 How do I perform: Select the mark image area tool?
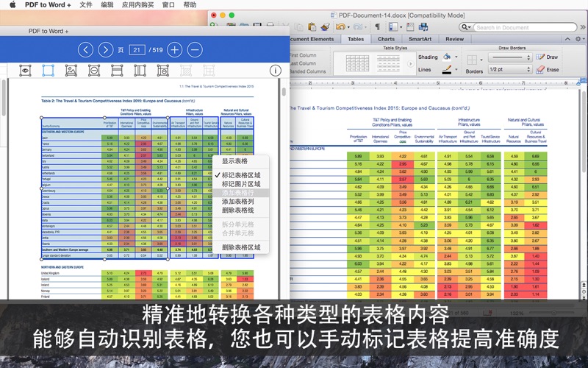pos(71,70)
